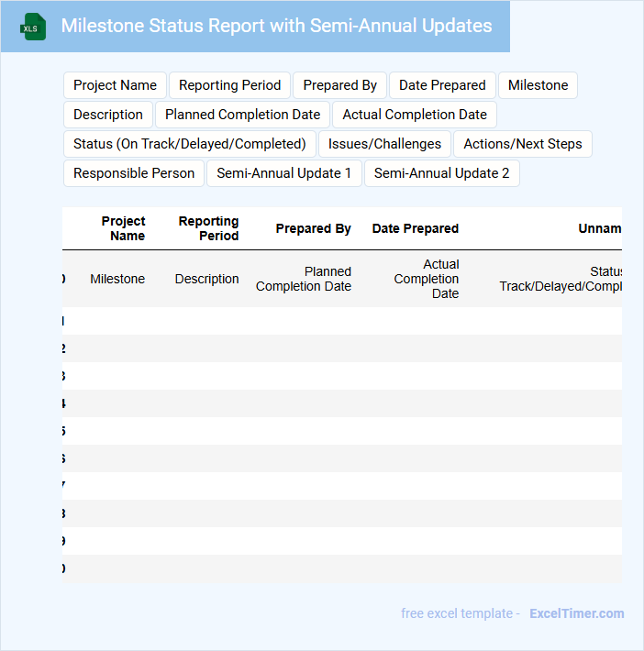Click Status (On Track/Delayed/Completed) tag

(x=190, y=144)
